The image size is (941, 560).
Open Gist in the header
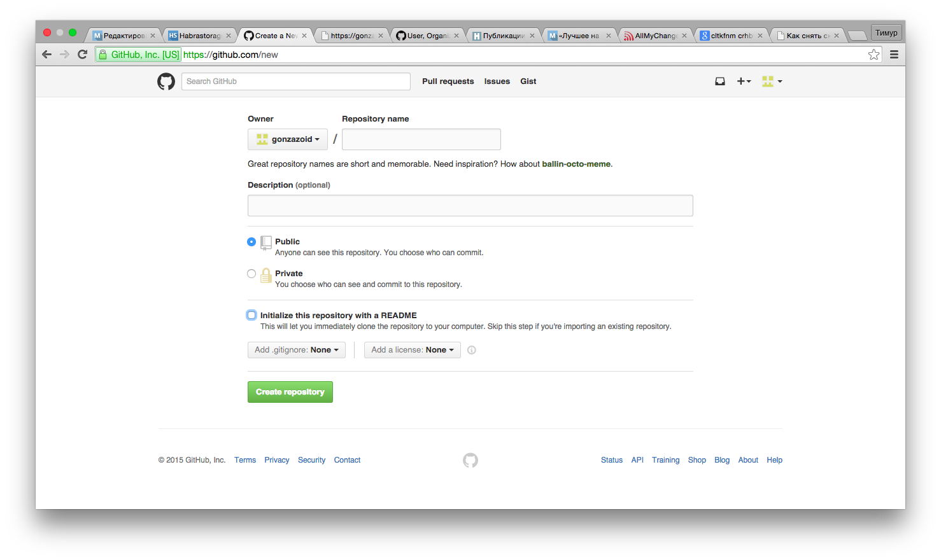pyautogui.click(x=528, y=81)
